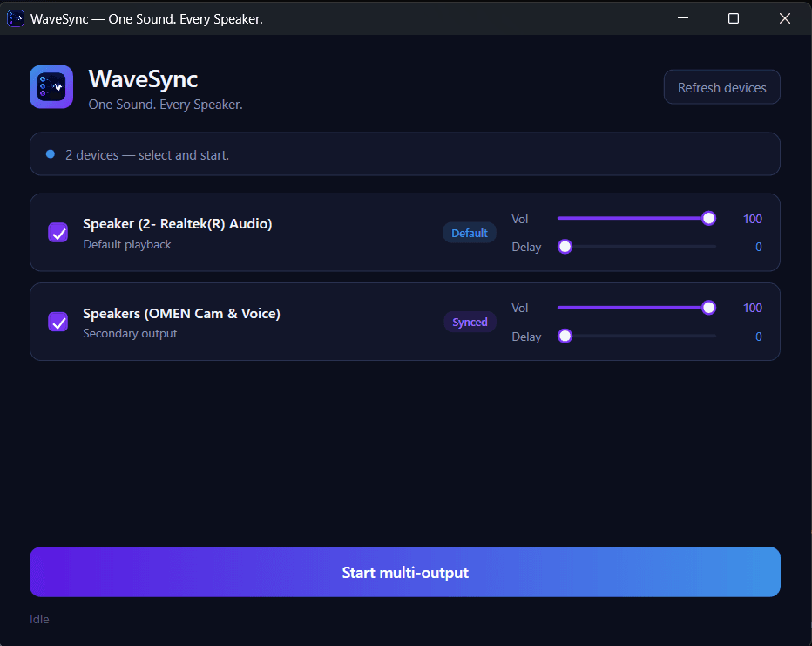Adjust OMEN Cam & Voice Vol slider handle
812x646 pixels.
point(709,308)
